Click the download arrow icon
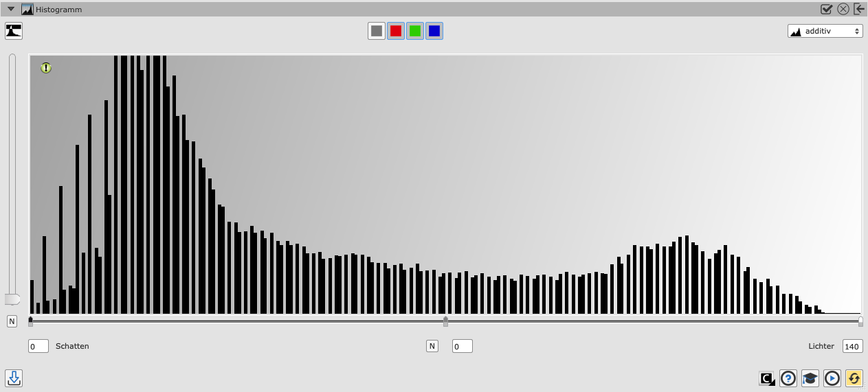The height and width of the screenshot is (392, 868). coord(14,378)
